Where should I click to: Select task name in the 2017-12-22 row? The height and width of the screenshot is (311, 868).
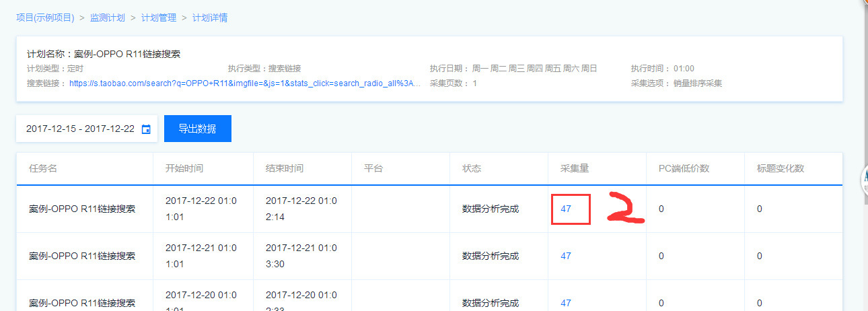tap(82, 209)
